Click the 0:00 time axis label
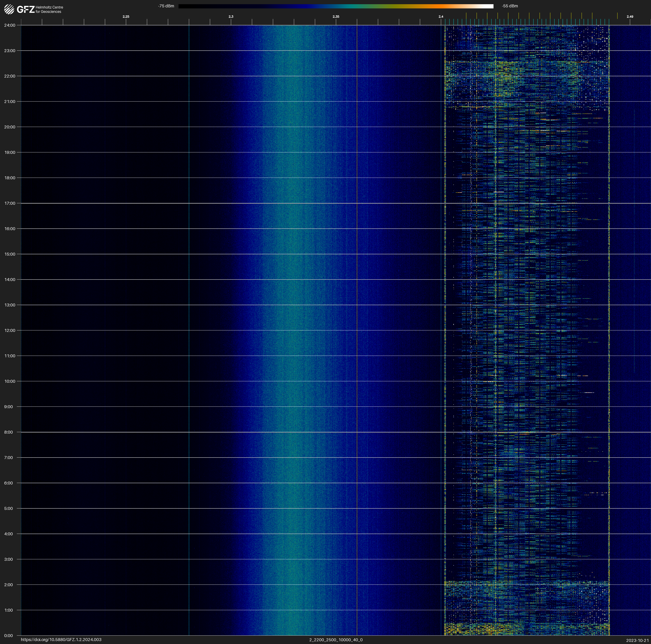 (x=9, y=636)
